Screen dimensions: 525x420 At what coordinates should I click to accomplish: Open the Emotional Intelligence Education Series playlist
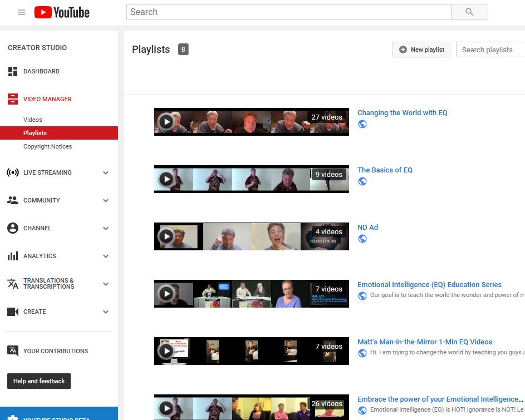tap(429, 284)
